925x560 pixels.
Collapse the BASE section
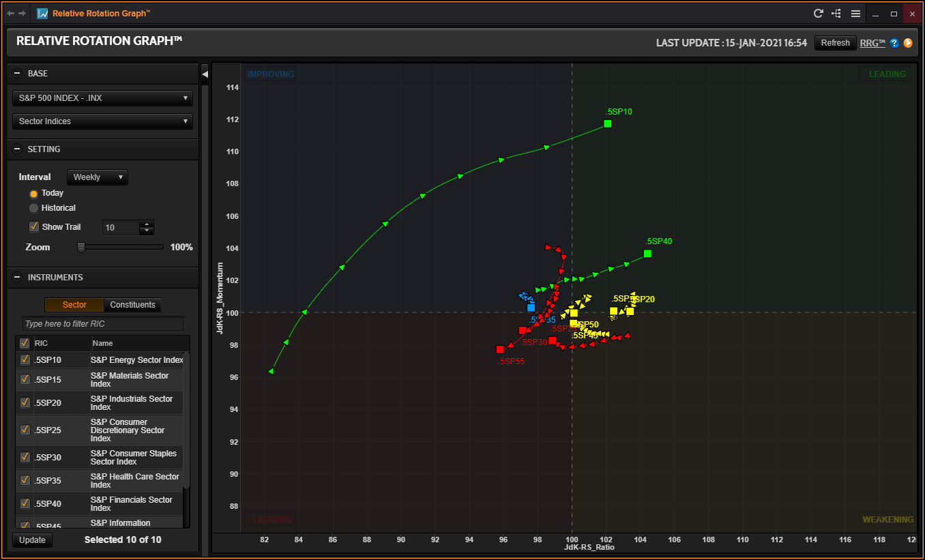point(17,73)
